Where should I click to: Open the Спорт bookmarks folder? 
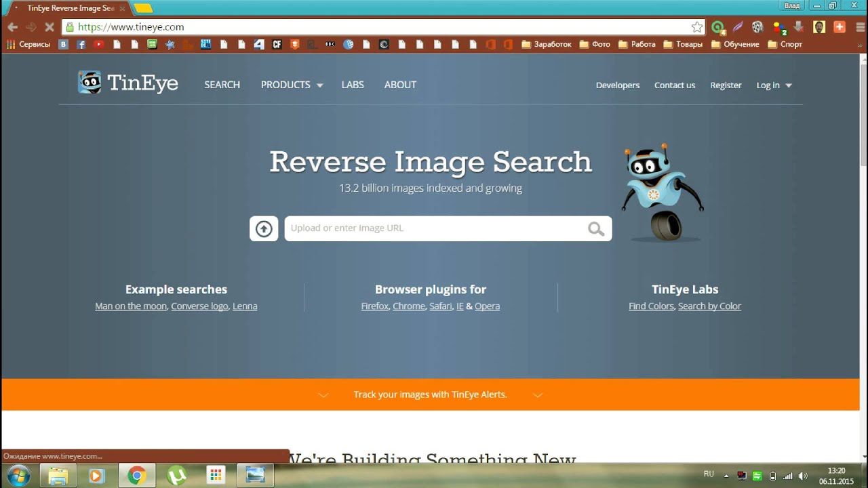pos(785,45)
